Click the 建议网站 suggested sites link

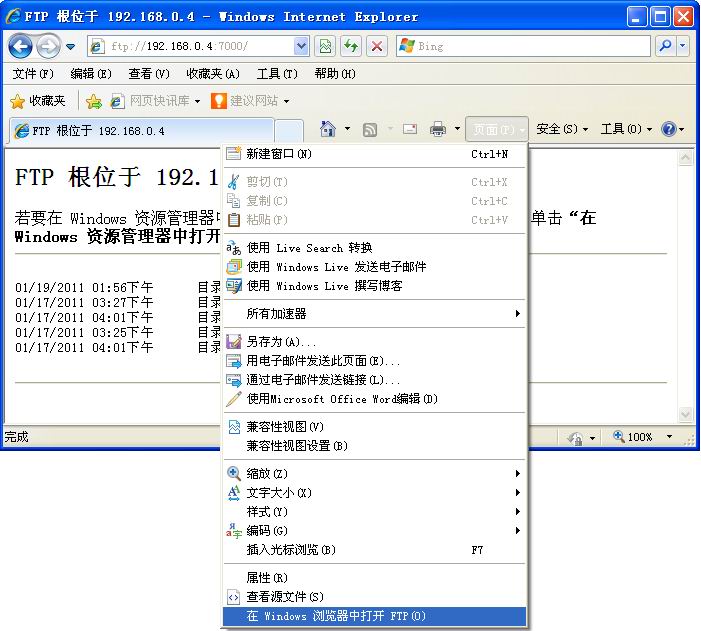coord(252,101)
